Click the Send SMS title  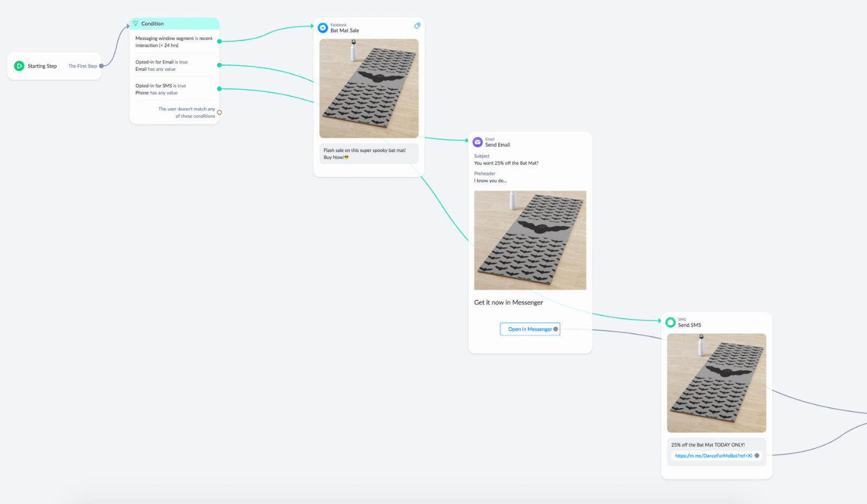(689, 325)
